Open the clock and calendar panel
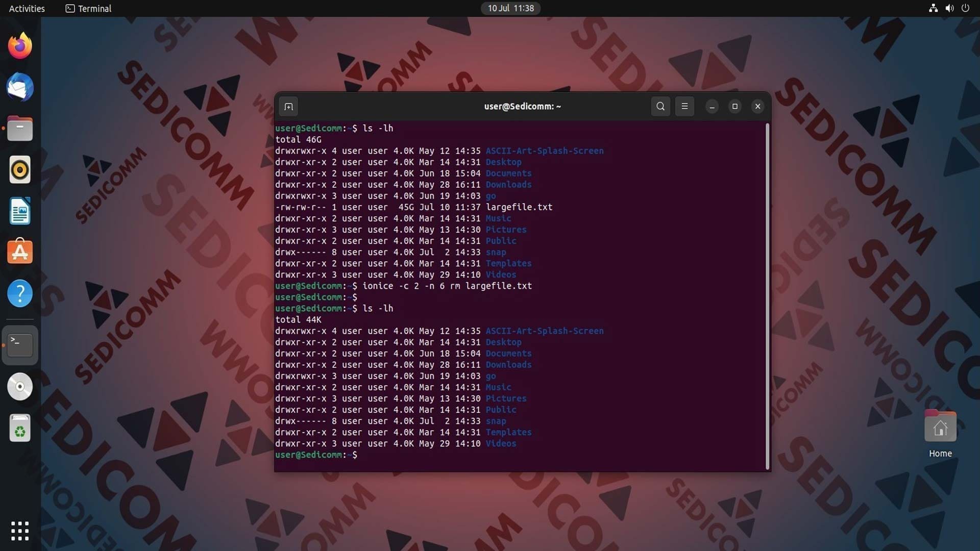The image size is (980, 551). click(x=510, y=8)
